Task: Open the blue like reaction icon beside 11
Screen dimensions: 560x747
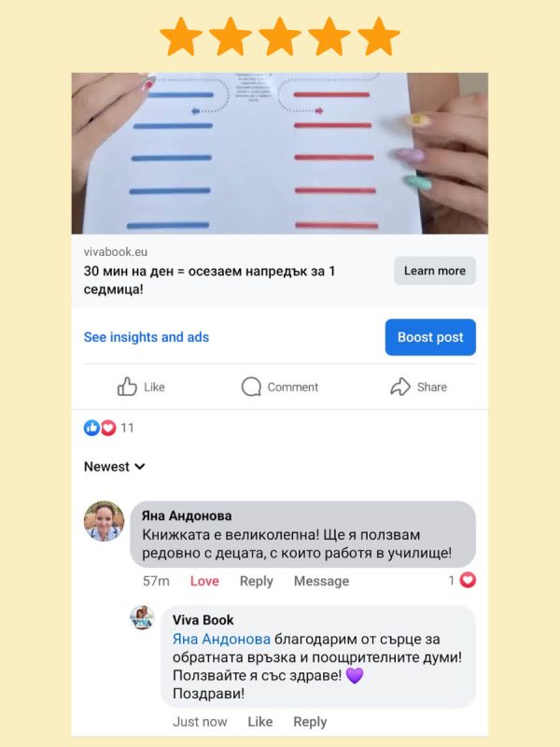Action: click(x=91, y=428)
